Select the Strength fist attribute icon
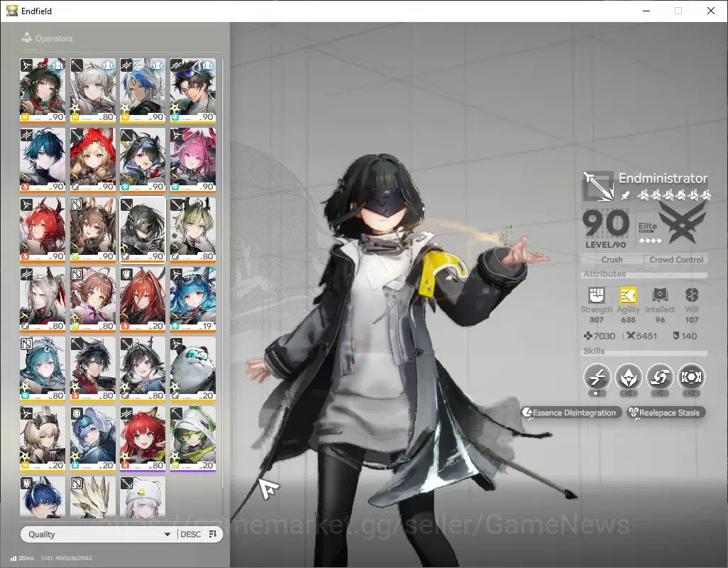This screenshot has height=568, width=728. coord(596,295)
